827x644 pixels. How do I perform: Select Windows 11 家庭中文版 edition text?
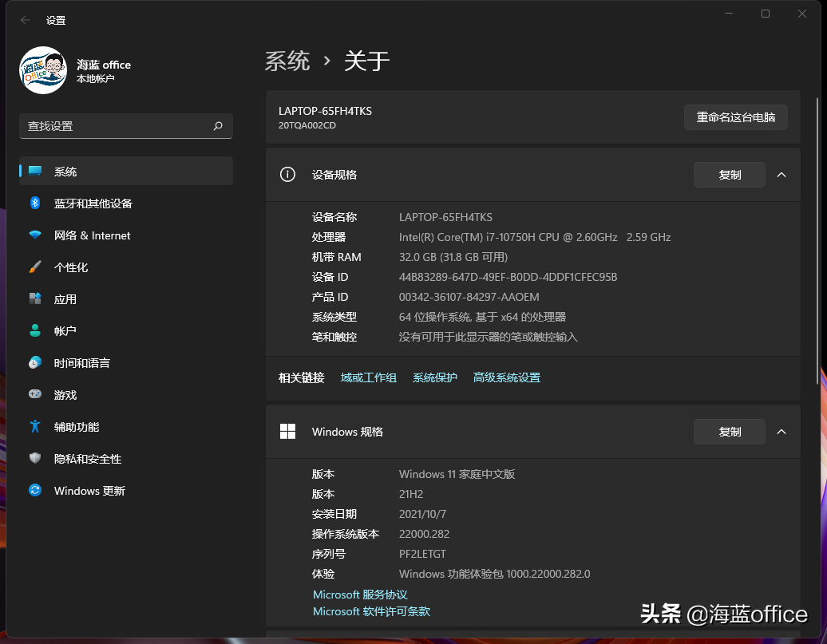pos(457,474)
